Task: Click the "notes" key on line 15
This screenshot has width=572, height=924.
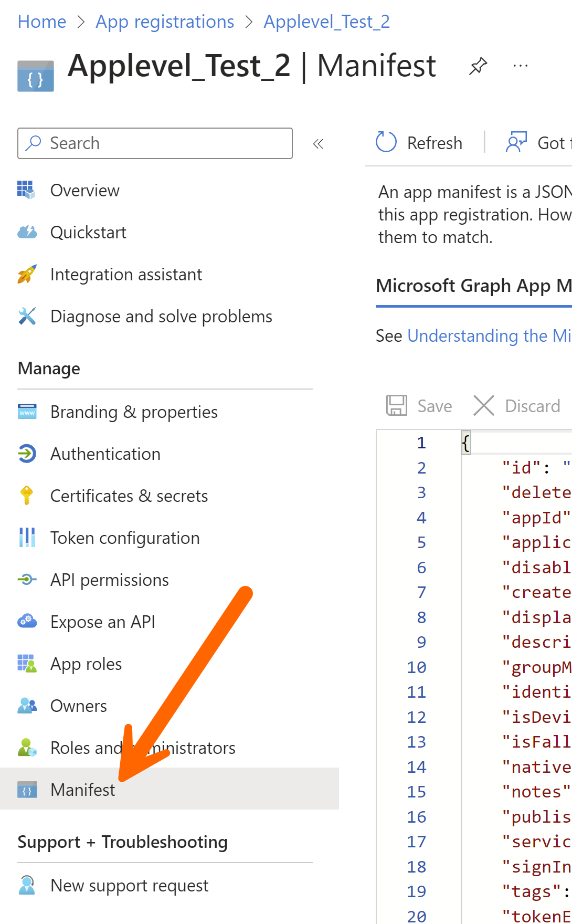Action: 536,791
